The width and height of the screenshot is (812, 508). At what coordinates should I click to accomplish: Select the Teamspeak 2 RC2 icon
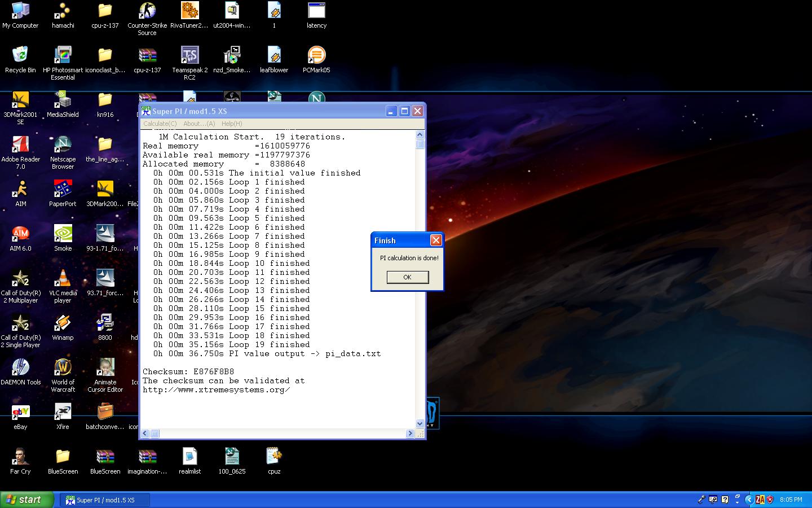pyautogui.click(x=189, y=63)
